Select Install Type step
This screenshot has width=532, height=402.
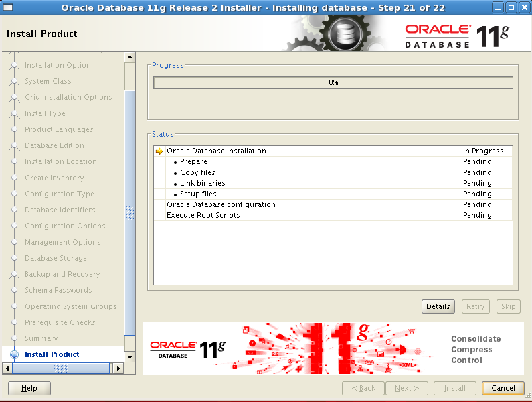tap(45, 113)
